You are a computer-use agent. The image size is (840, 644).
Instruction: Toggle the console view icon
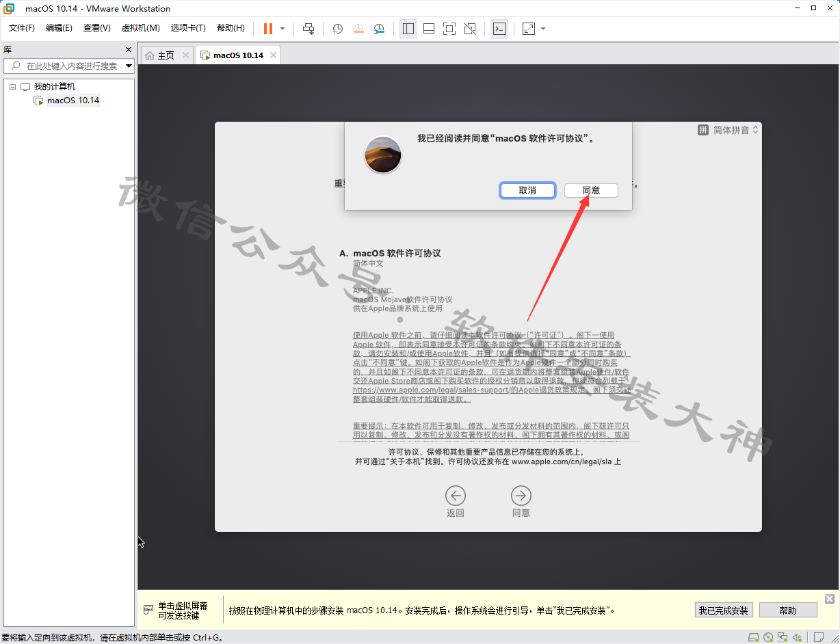pos(499,29)
